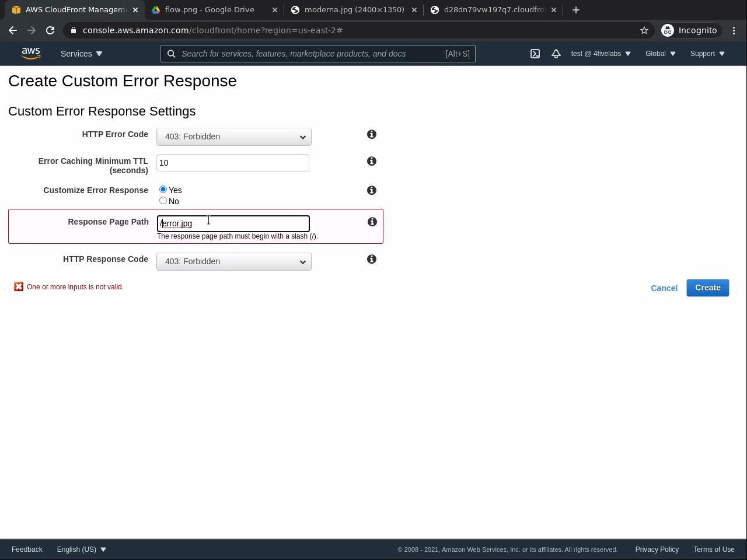Click the Error Caching Minimum TTL field
Viewport: 747px width, 560px height.
(x=233, y=163)
